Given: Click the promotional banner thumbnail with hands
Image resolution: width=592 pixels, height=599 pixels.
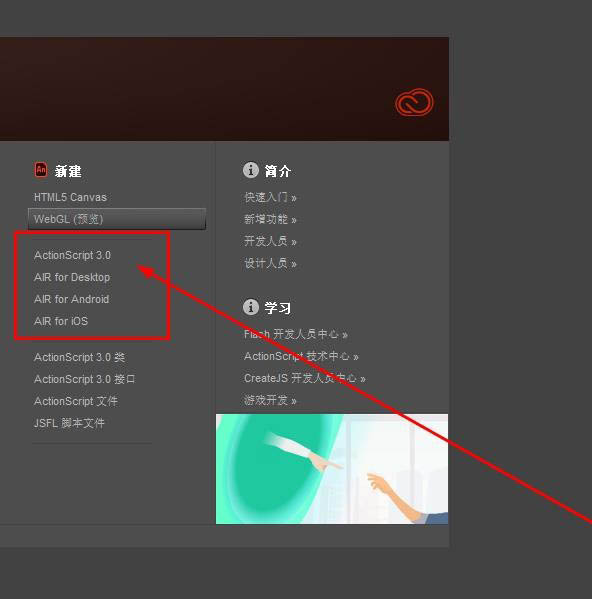Looking at the screenshot, I should [x=332, y=469].
